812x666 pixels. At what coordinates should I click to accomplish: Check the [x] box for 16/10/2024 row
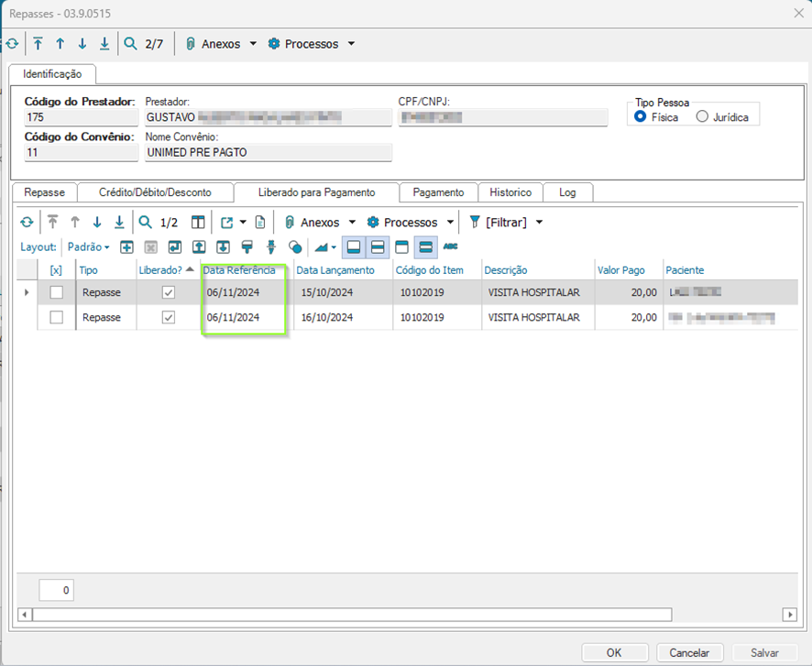[x=57, y=317]
